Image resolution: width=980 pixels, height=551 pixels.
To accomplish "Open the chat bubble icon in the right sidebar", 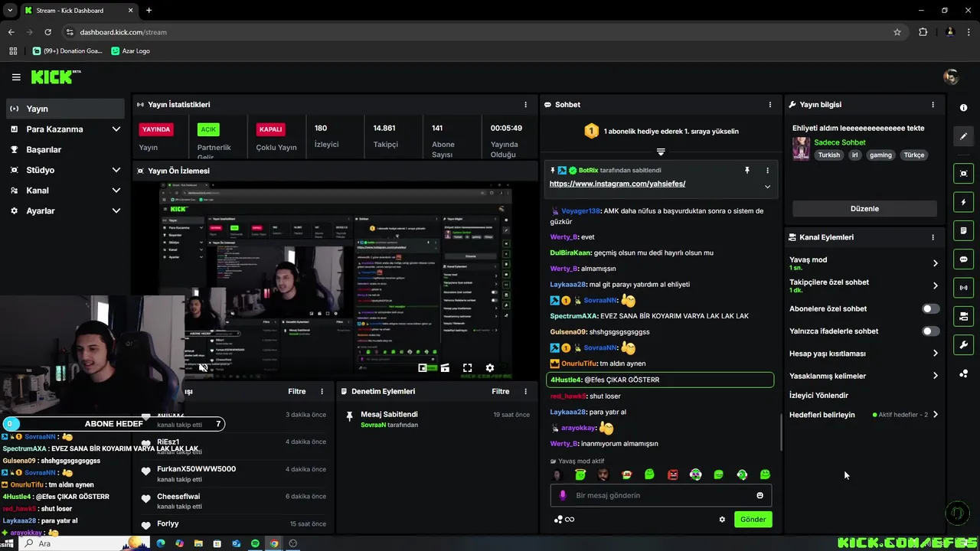I will pos(963,259).
